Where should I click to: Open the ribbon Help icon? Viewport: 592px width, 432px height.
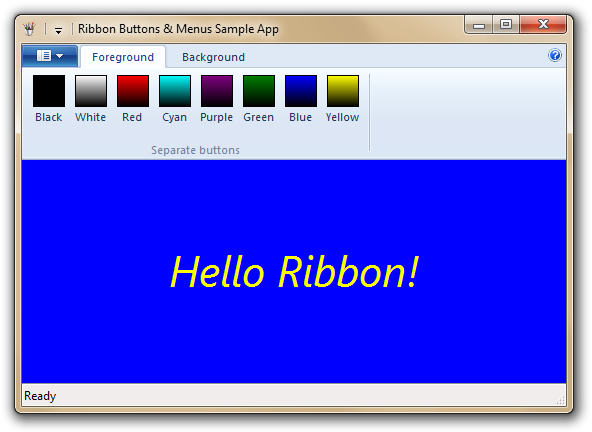[555, 56]
